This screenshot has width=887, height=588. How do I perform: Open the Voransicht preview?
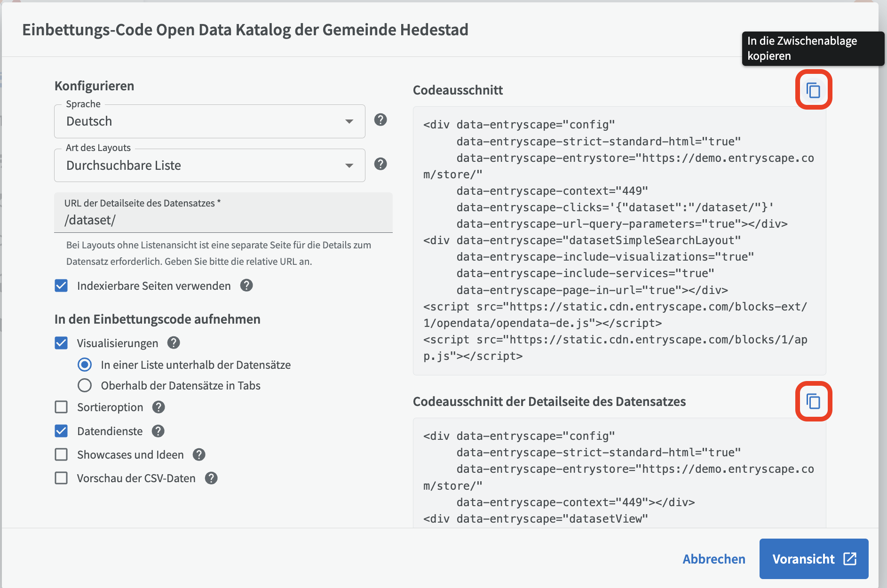coord(814,559)
